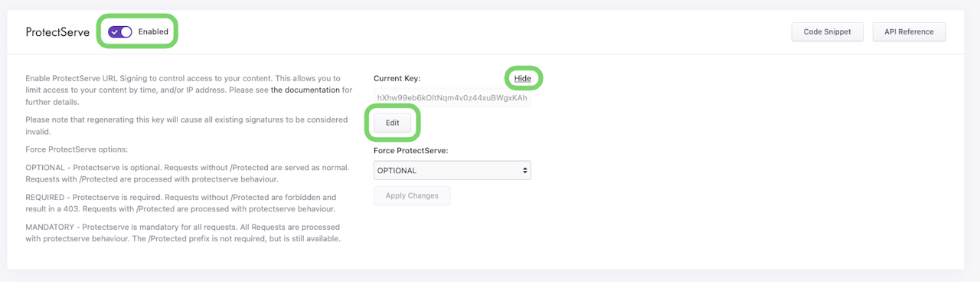Open the Force ProtectServe OPTIONAL dropdown
Screen dimensions: 980x282
(x=452, y=170)
